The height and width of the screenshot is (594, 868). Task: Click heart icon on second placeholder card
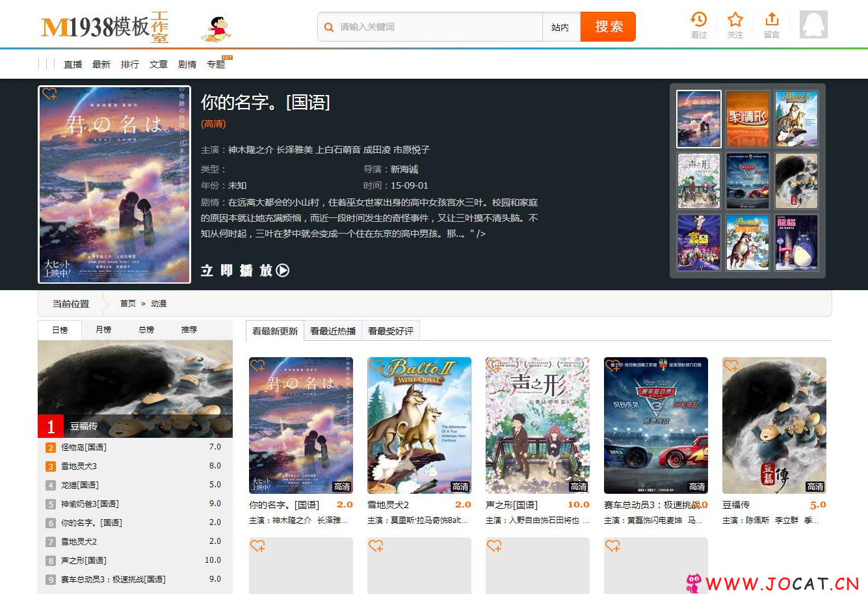tap(376, 546)
